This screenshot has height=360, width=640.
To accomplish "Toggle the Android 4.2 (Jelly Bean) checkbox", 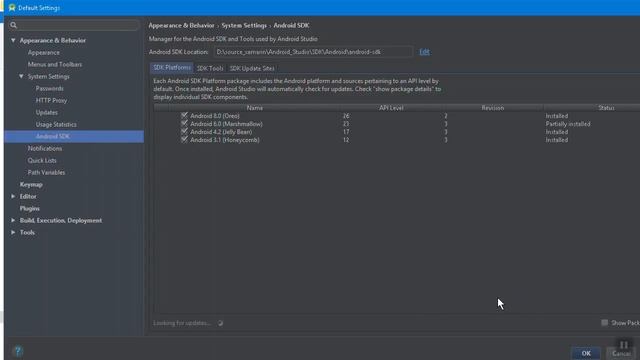I will tap(184, 131).
